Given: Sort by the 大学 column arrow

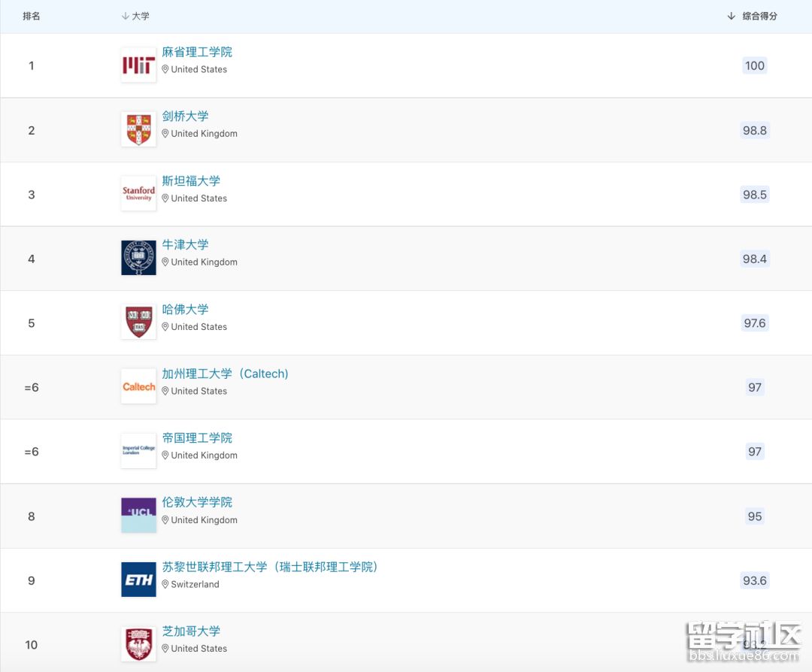Looking at the screenshot, I should [126, 16].
